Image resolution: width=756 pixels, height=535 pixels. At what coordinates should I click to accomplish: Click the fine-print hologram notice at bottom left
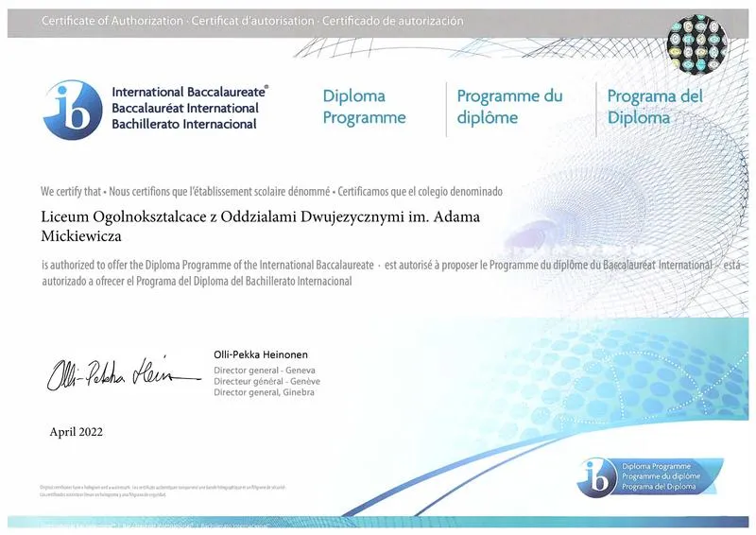pyautogui.click(x=162, y=490)
